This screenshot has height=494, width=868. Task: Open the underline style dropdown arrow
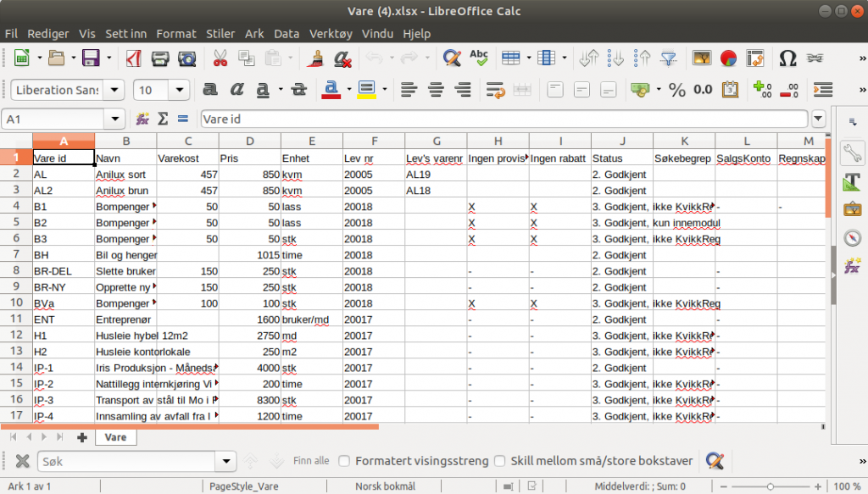coord(281,90)
